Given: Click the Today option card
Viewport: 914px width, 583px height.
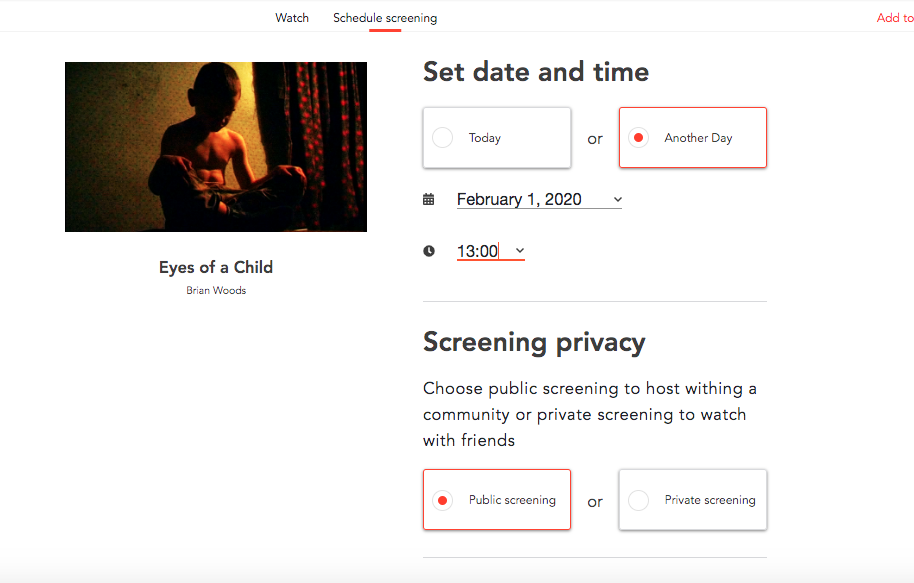Looking at the screenshot, I should [x=497, y=138].
